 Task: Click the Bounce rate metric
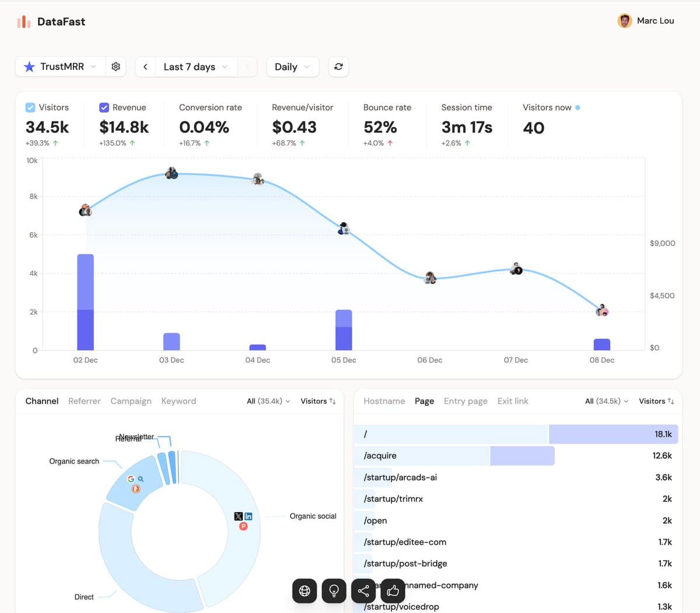(387, 125)
